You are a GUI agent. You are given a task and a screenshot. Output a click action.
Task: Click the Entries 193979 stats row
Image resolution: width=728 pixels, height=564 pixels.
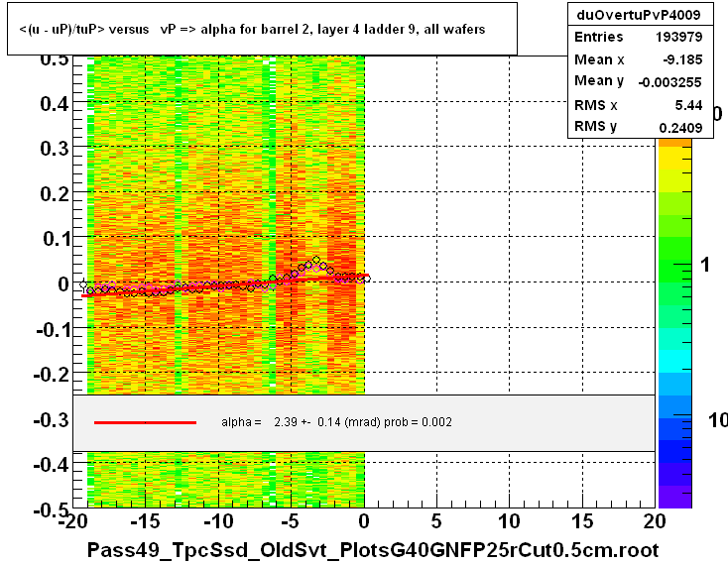coord(640,37)
